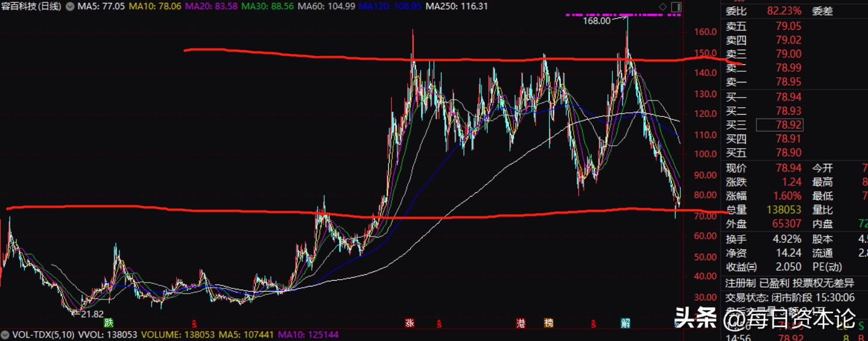
Task: Click the 股本 label
Action: (x=822, y=239)
